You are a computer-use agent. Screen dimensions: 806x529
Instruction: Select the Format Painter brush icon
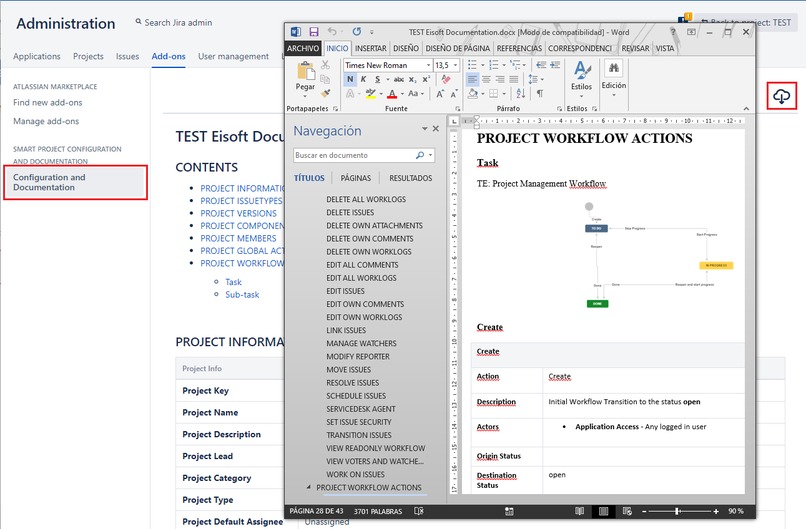tap(325, 93)
